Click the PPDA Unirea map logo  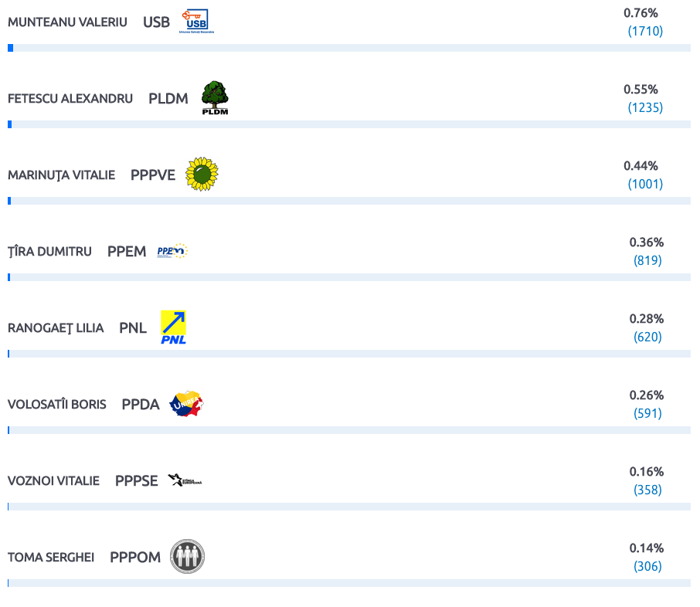(187, 404)
